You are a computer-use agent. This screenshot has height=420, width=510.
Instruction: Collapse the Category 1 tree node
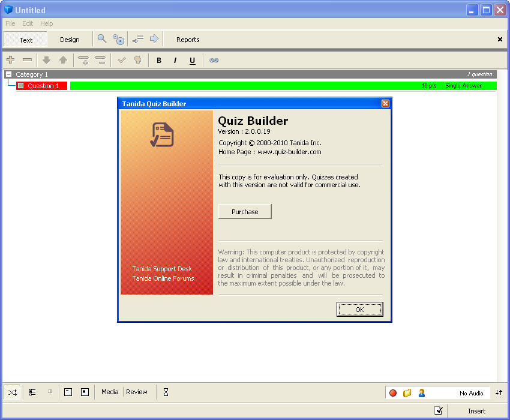[9, 74]
